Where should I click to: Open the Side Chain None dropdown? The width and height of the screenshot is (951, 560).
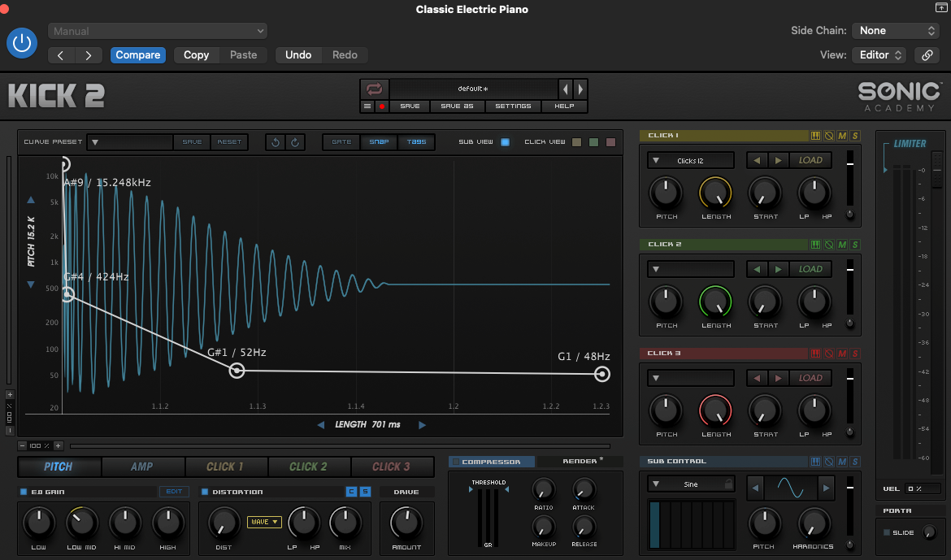(896, 30)
